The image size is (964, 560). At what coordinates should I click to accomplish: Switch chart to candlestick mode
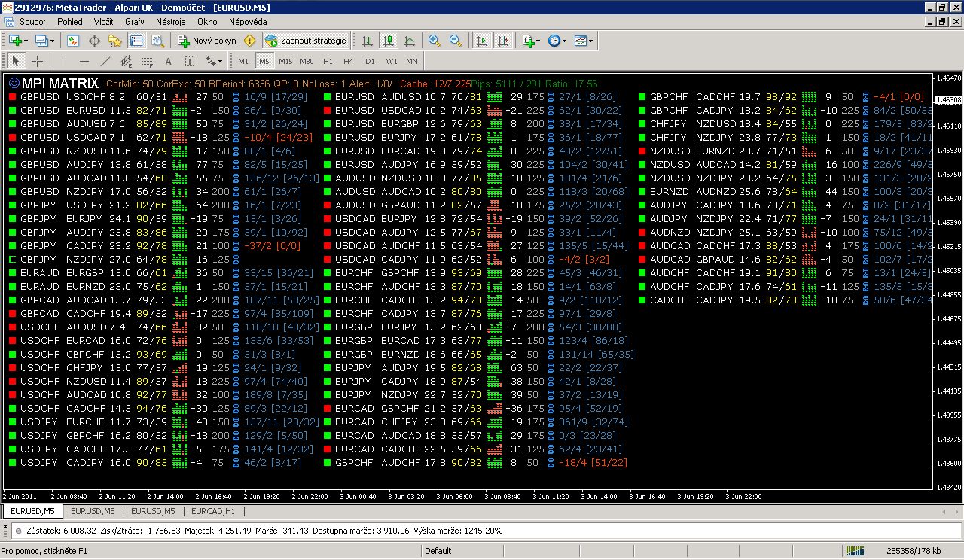(389, 41)
